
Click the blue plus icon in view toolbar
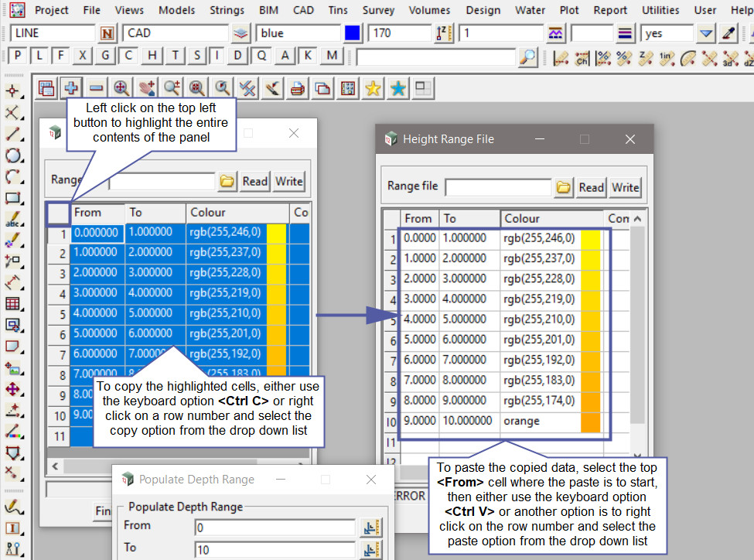click(x=71, y=88)
